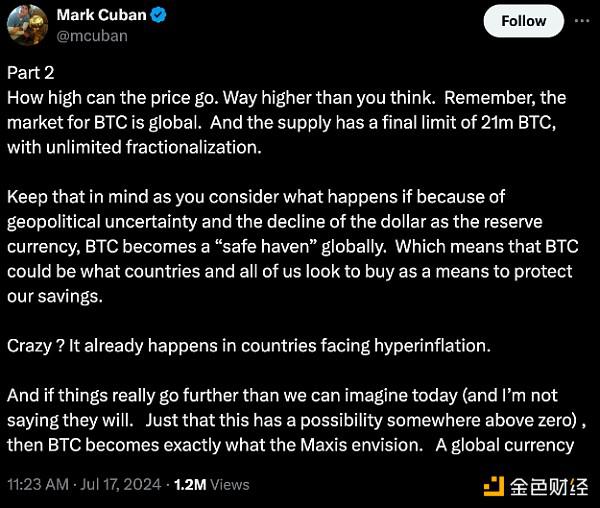Image resolution: width=600 pixels, height=508 pixels.
Task: Click the 11:23 AM timestamp
Action: [x=38, y=484]
